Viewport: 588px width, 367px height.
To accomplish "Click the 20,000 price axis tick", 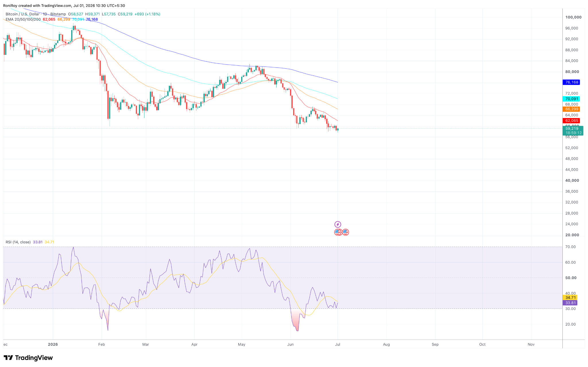I will (x=572, y=235).
